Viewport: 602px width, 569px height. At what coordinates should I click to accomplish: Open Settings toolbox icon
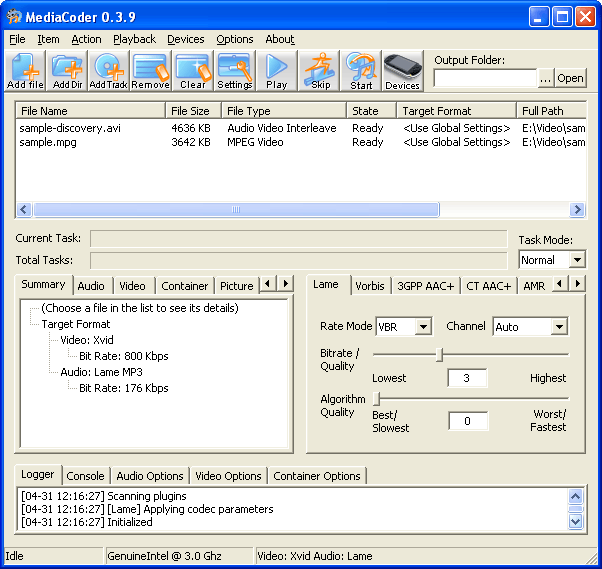pos(235,71)
